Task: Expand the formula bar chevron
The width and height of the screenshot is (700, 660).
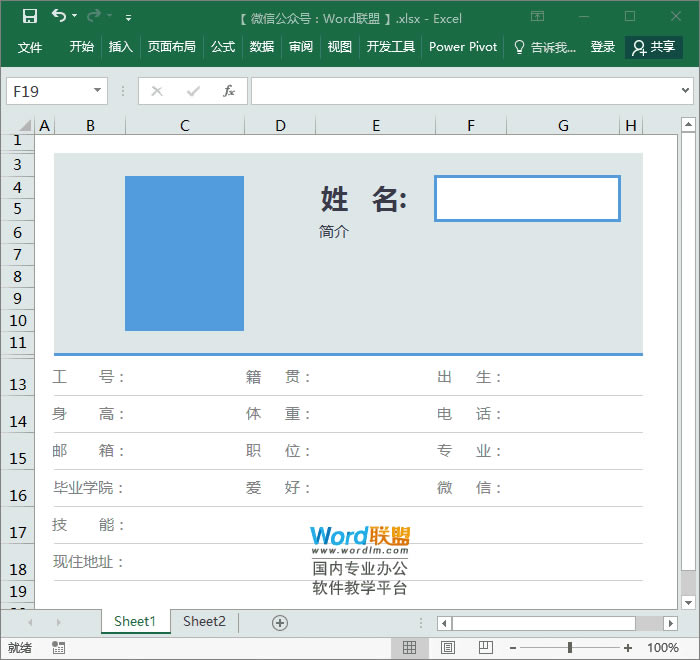Action: click(685, 91)
